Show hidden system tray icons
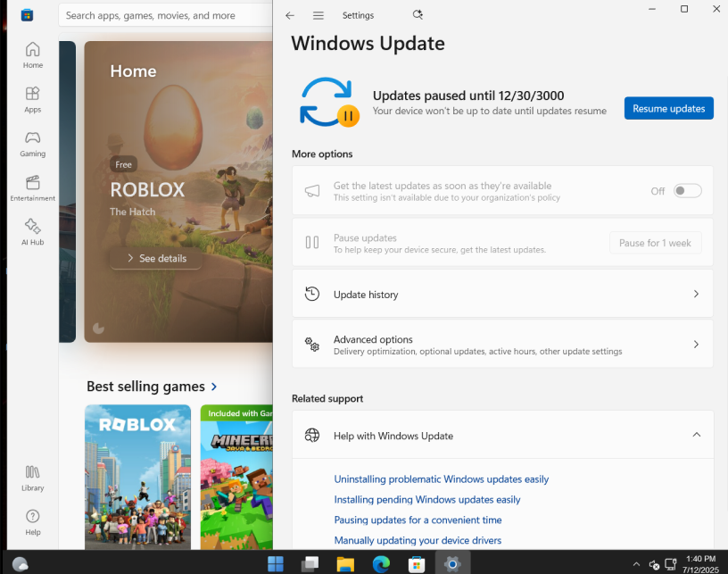 pos(636,564)
